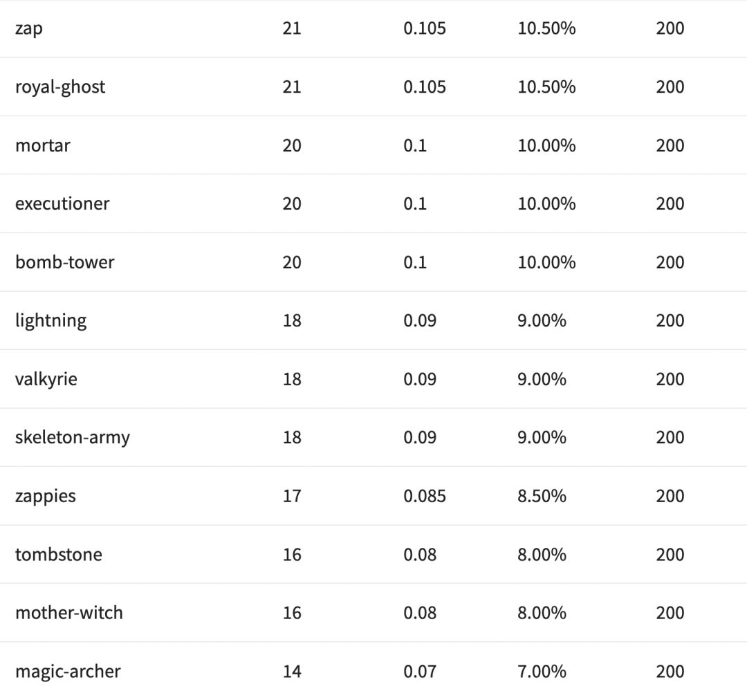Select the skeleton-army row label

pos(72,437)
